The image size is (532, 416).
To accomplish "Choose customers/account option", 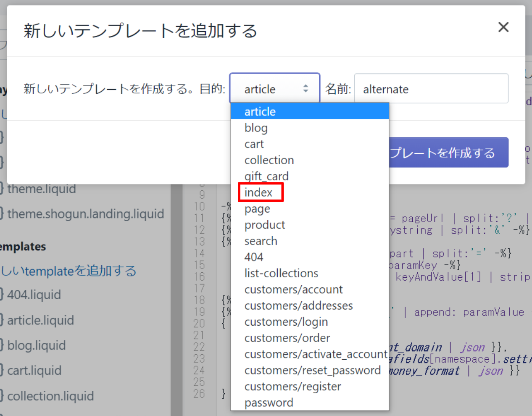I will [310, 290].
